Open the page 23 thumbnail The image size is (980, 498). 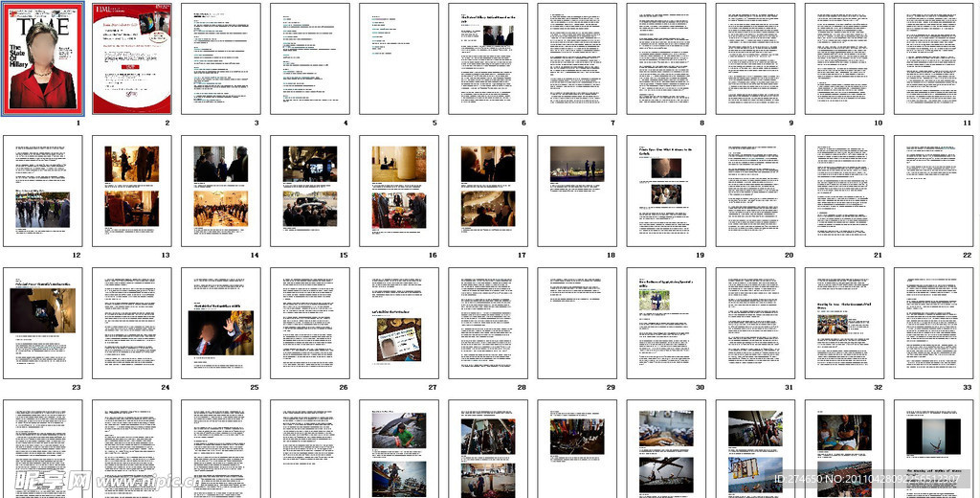(42, 324)
